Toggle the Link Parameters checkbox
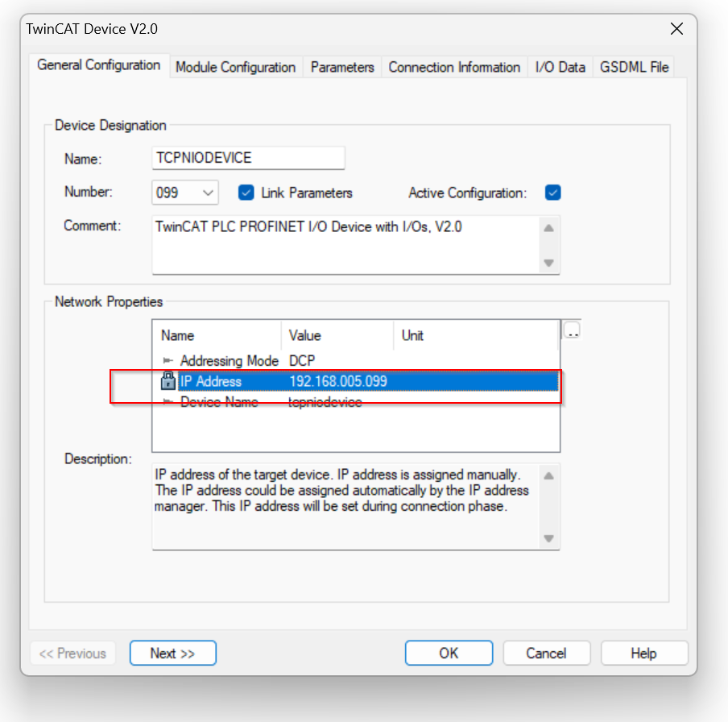Image resolution: width=728 pixels, height=722 pixels. click(x=246, y=193)
